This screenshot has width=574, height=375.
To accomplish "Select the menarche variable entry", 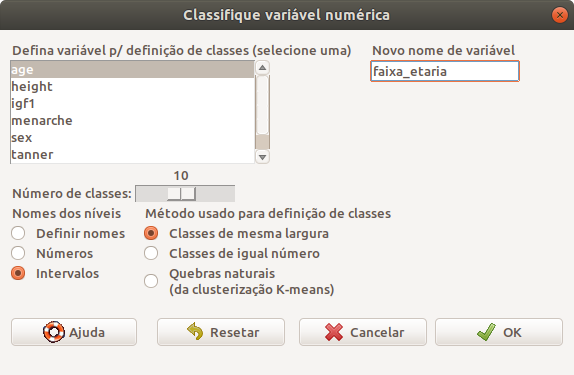I will [x=133, y=120].
